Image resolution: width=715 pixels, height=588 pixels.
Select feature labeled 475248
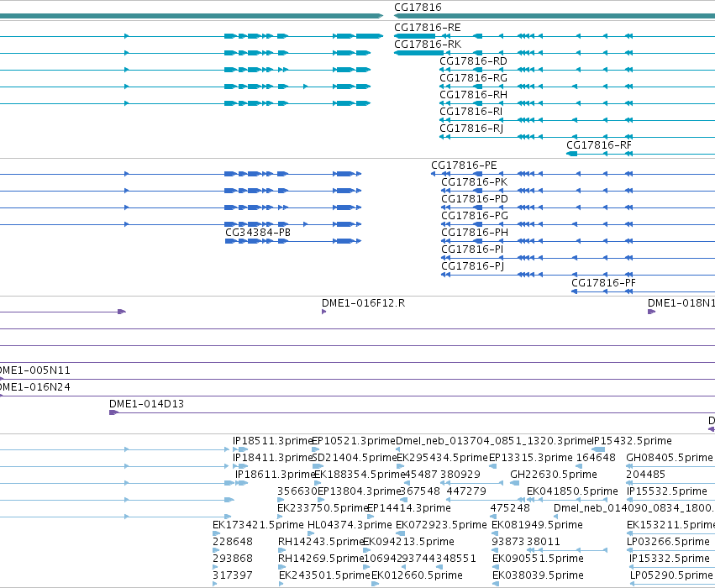click(x=510, y=509)
